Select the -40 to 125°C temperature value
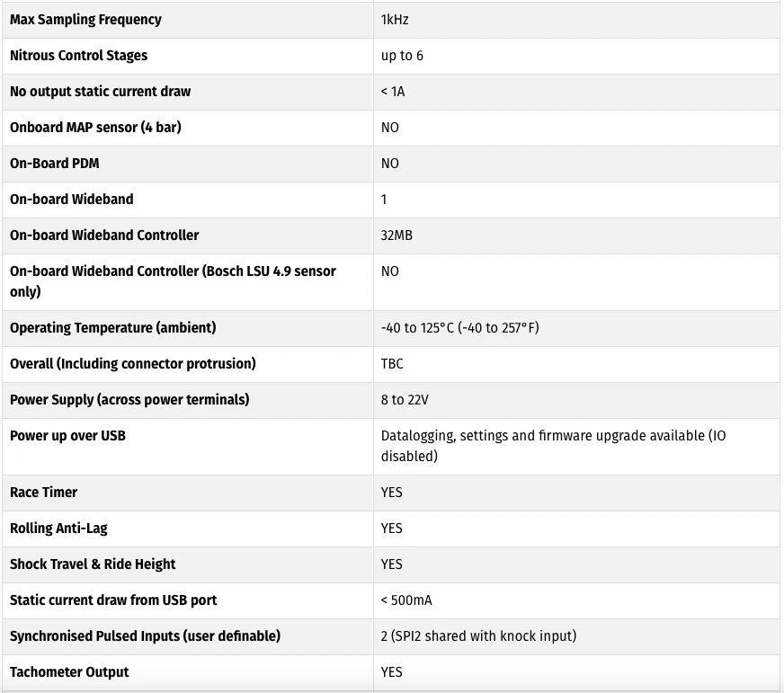Image resolution: width=784 pixels, height=693 pixels. pos(459,328)
